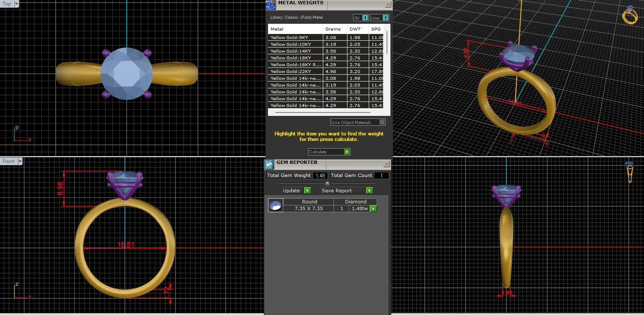Click the Front viewport label

pos(8,161)
